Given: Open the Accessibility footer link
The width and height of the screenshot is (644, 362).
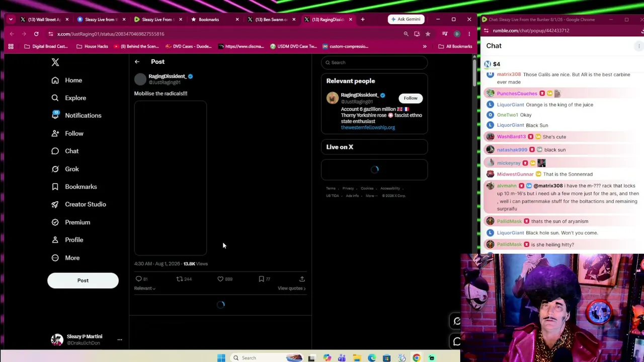Looking at the screenshot, I should coord(390,189).
